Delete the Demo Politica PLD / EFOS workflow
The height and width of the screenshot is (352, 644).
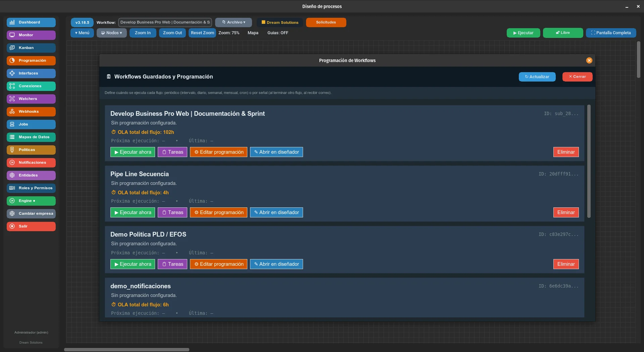point(566,264)
